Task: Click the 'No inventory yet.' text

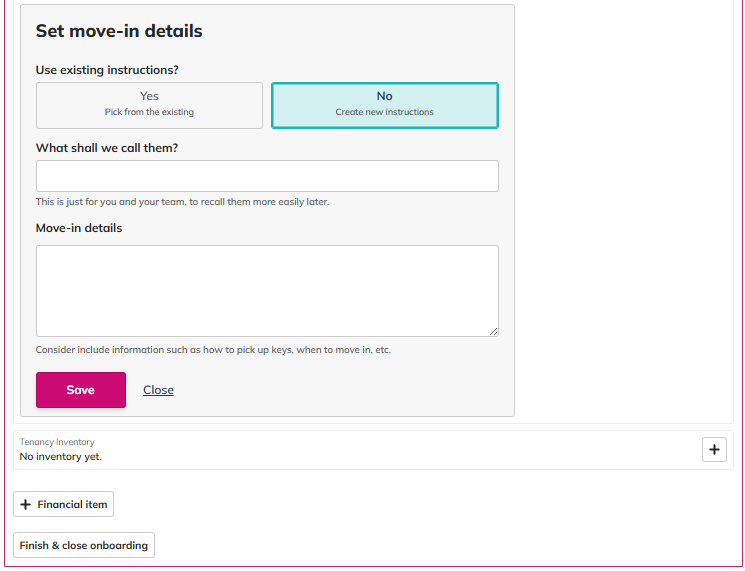Action: pos(60,457)
